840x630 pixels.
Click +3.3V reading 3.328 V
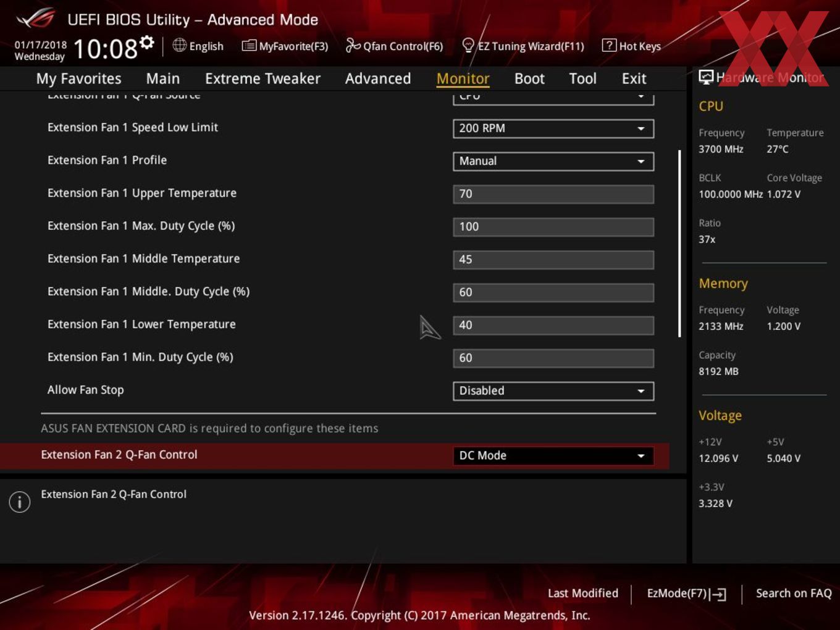pos(715,503)
